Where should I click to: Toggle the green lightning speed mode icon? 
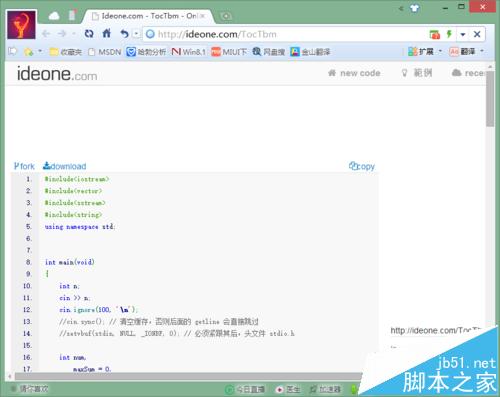pyautogui.click(x=449, y=34)
